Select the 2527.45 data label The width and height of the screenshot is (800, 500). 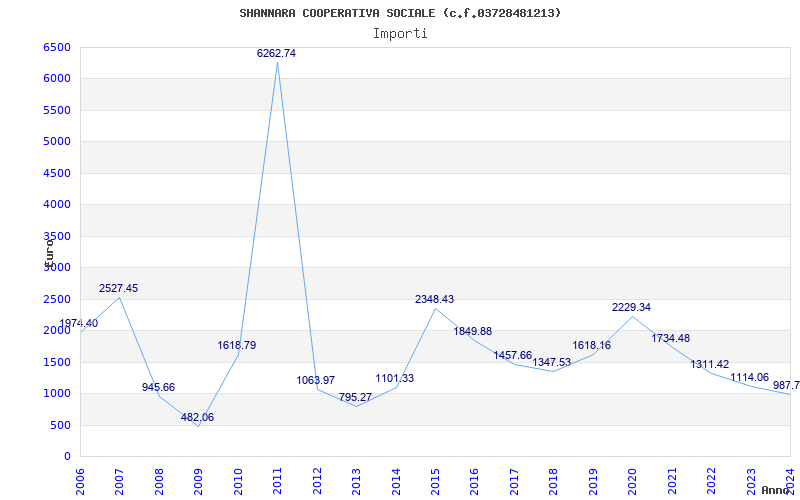(x=118, y=288)
